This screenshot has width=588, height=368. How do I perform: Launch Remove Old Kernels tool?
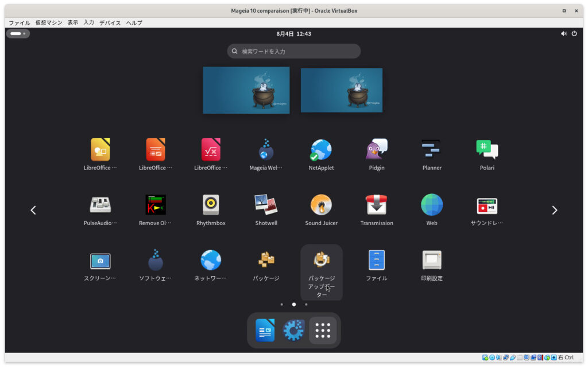tap(155, 204)
